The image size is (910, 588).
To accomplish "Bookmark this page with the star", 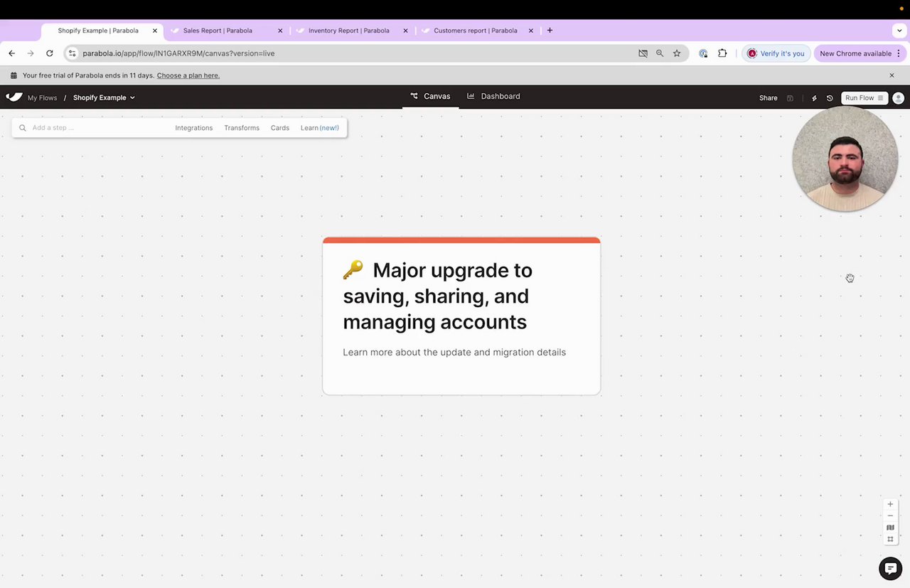I will coord(677,53).
